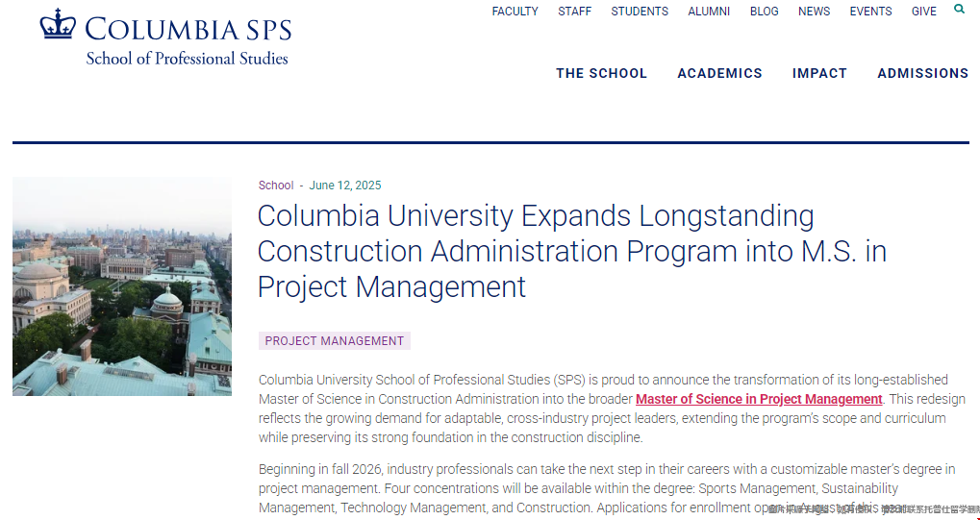
Task: Click the Give link
Action: click(x=923, y=12)
